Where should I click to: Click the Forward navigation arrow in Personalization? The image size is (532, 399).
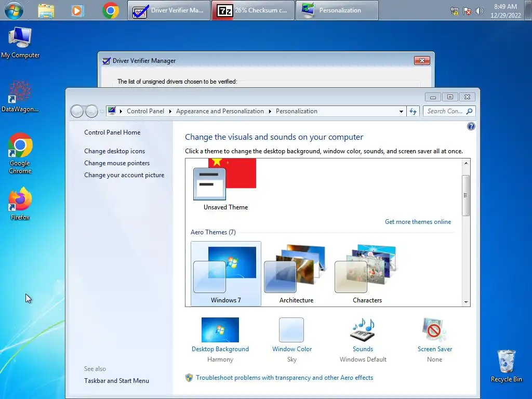click(91, 111)
